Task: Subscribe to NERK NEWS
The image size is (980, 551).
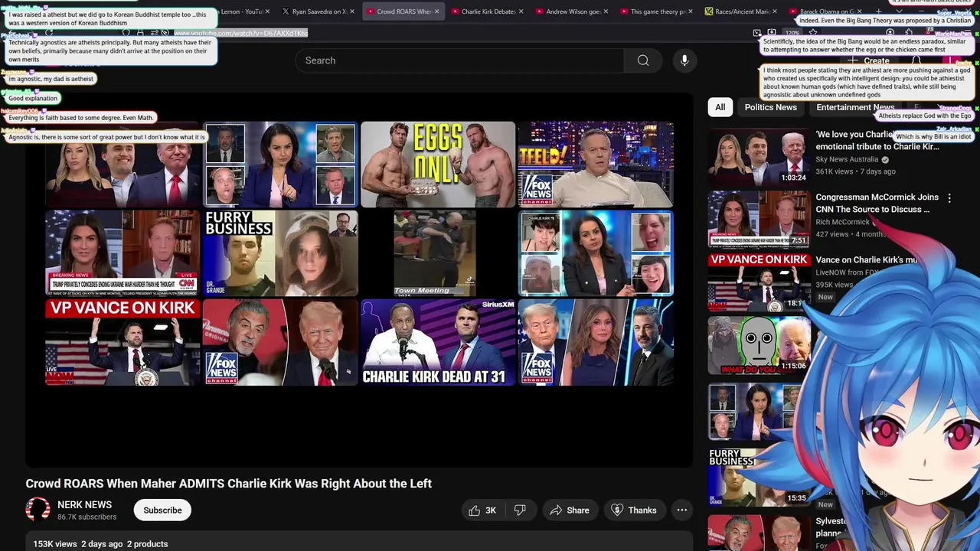Action: pos(162,510)
